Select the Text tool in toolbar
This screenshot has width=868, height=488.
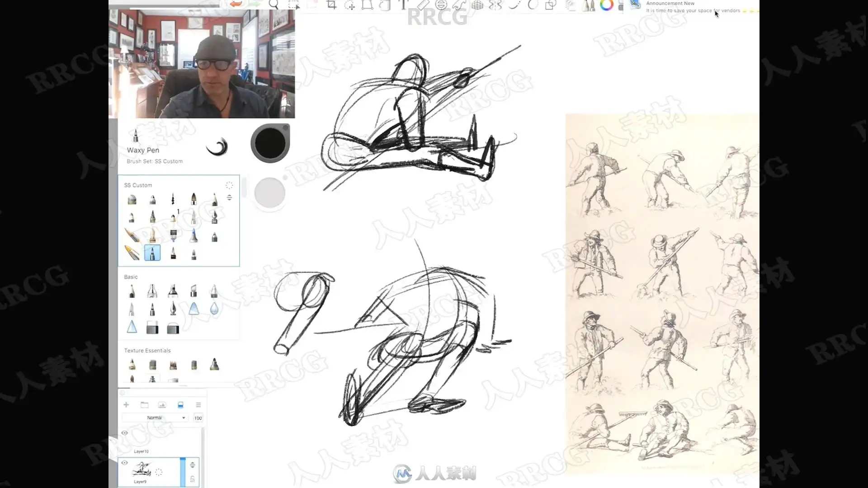(x=402, y=5)
